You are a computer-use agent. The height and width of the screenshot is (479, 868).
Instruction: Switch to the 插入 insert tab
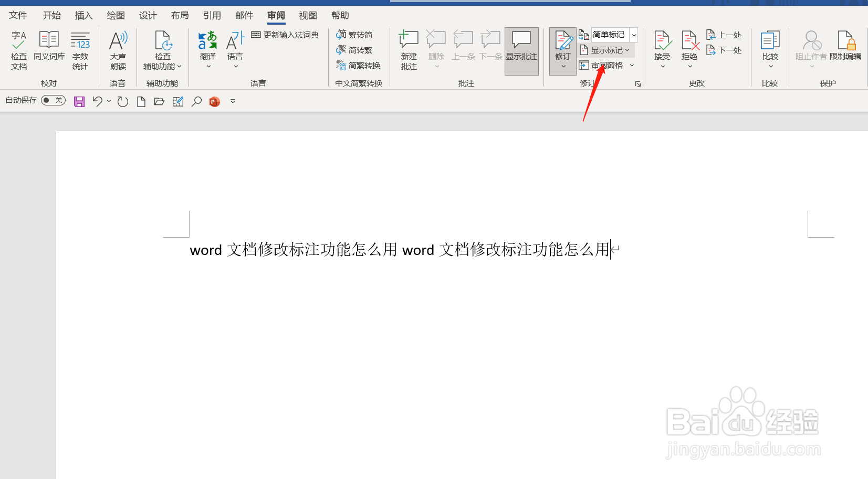[x=84, y=15]
